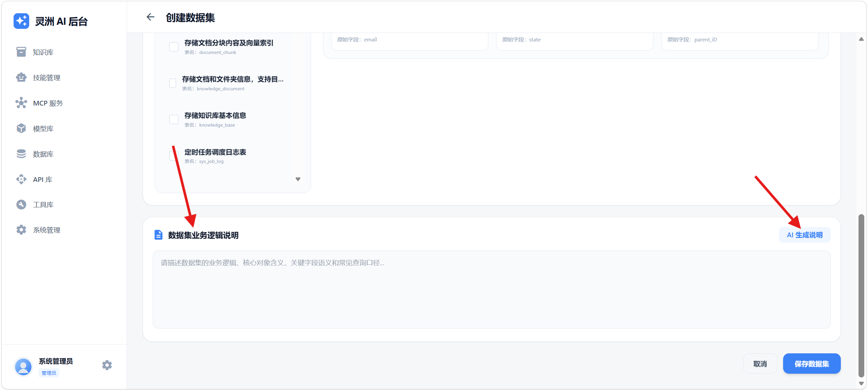
Task: Click the page scrollbar down arrow
Action: [x=861, y=384]
